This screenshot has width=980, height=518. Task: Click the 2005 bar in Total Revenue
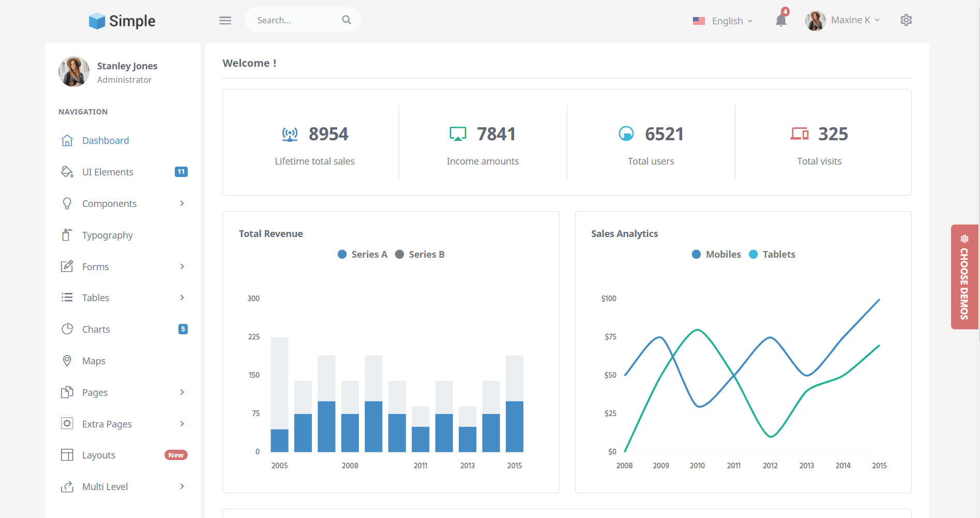tap(279, 395)
